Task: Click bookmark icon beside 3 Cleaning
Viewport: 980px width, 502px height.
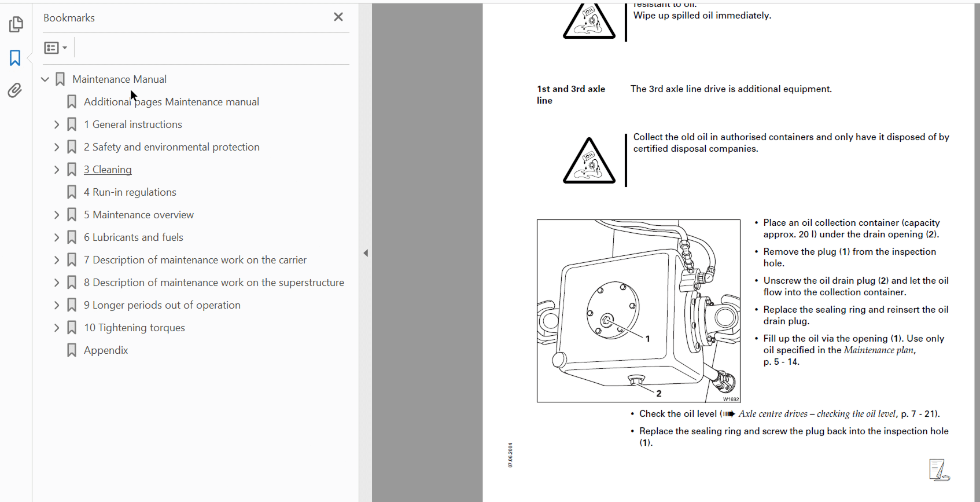Action: click(x=72, y=170)
